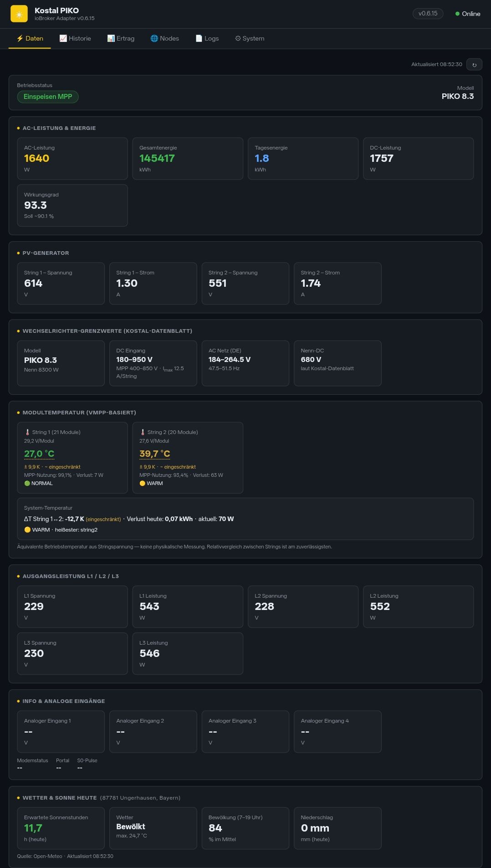Image resolution: width=491 pixels, height=868 pixels.
Task: Open the Logs tab
Action: coord(207,38)
